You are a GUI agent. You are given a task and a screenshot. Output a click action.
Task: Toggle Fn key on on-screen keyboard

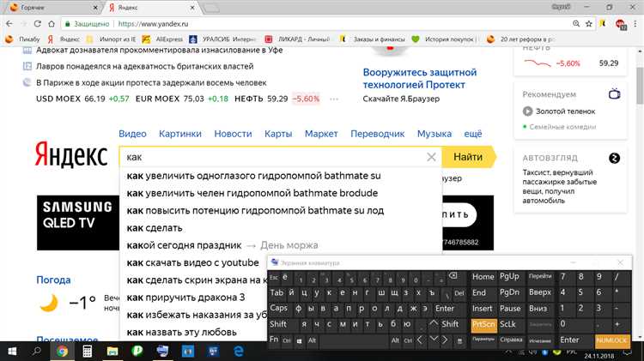pyautogui.click(x=274, y=340)
